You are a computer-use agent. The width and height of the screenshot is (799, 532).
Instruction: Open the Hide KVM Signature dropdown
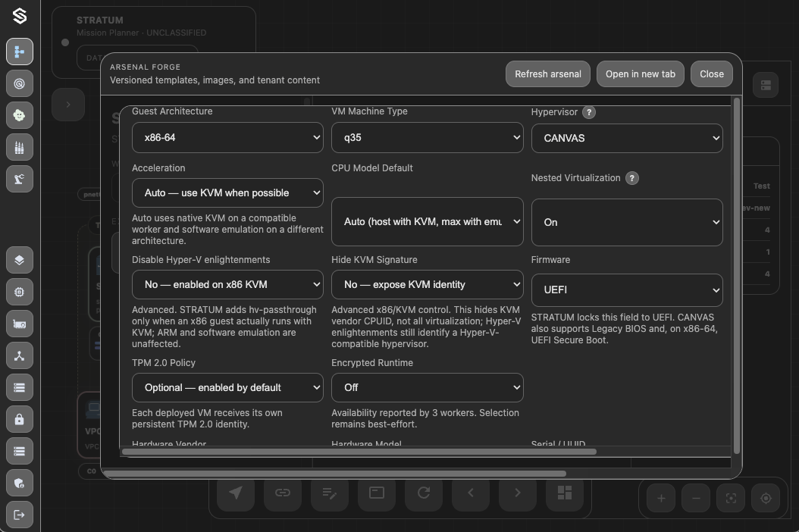point(427,284)
